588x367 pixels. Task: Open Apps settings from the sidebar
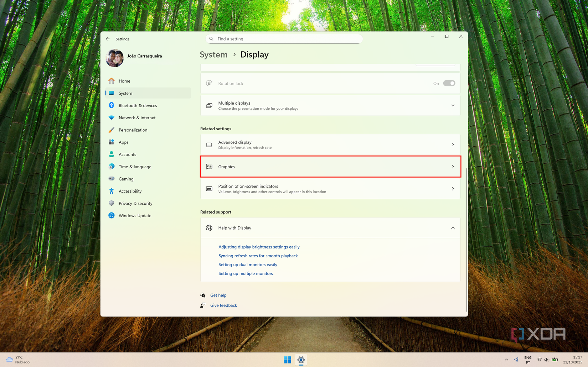[x=123, y=142]
